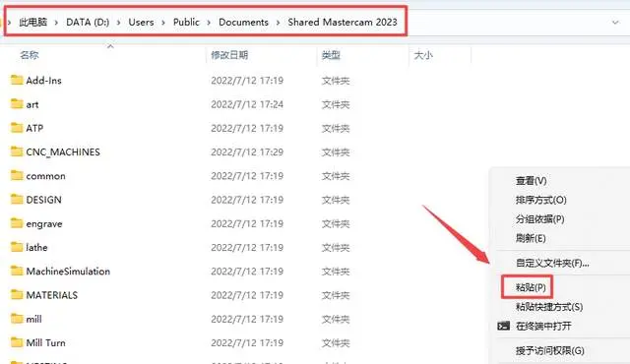630x364 pixels.
Task: Click the DESIGN folder name
Action: [x=43, y=200]
